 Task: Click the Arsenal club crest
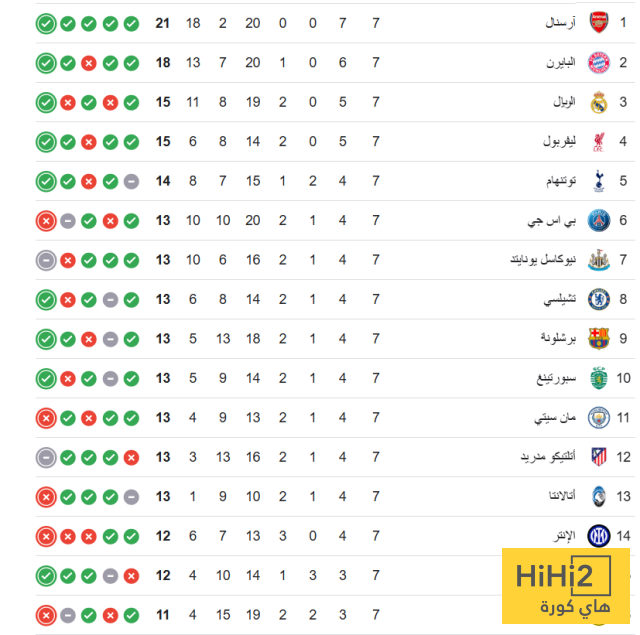(598, 23)
